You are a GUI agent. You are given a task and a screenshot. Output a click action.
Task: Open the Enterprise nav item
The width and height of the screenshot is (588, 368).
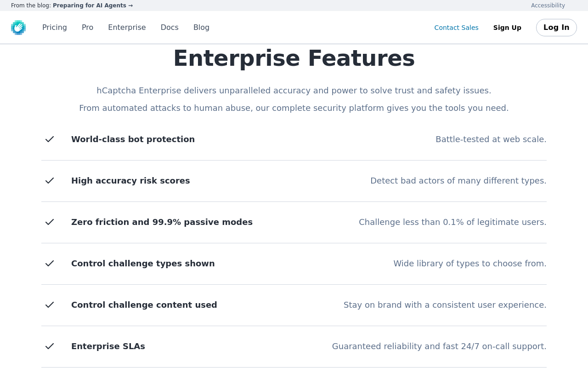click(x=127, y=28)
